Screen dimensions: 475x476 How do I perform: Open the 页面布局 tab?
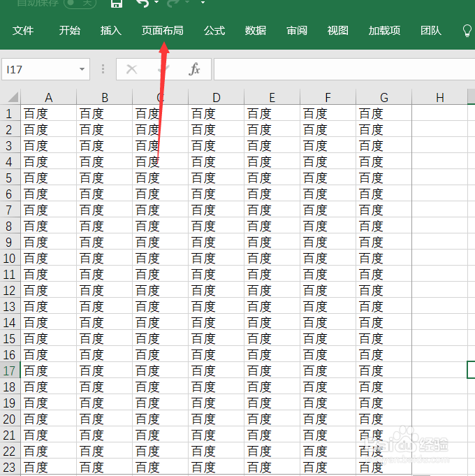(163, 31)
